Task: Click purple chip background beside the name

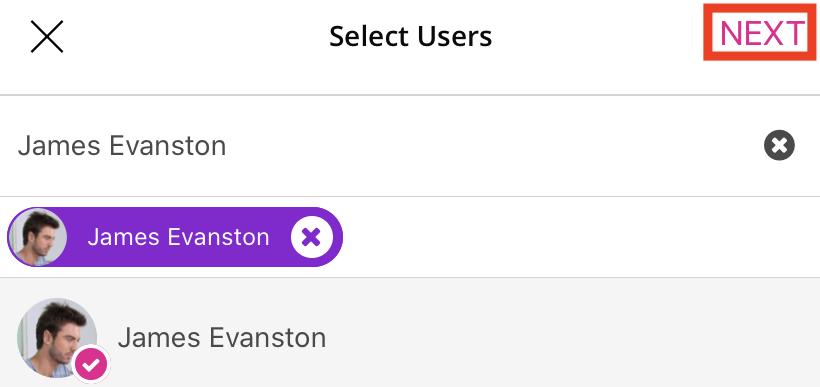Action: tap(76, 237)
